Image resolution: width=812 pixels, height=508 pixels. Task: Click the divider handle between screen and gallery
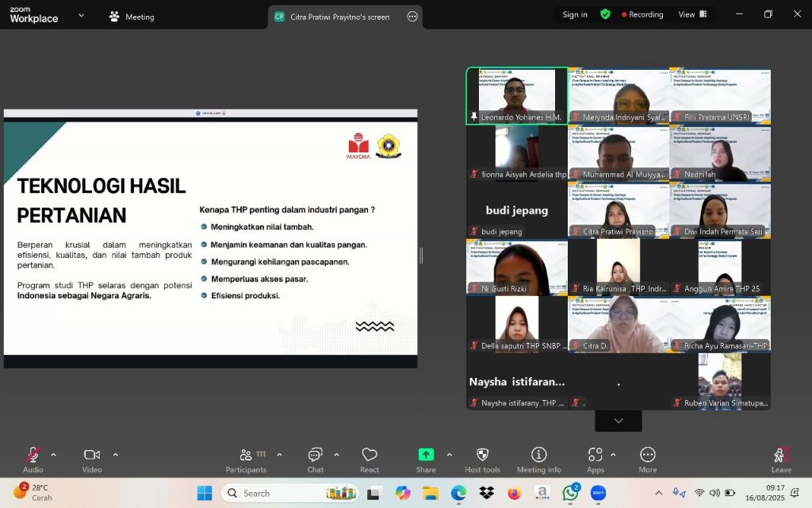click(421, 255)
